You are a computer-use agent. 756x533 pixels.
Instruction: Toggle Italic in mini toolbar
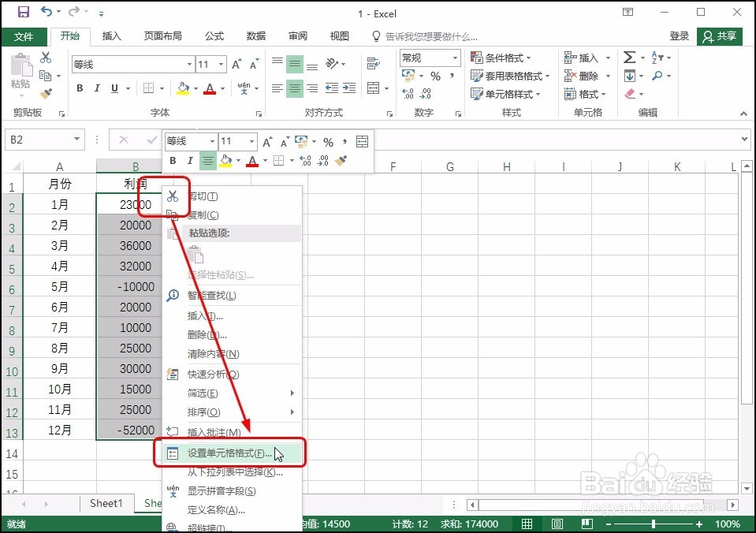pos(190,161)
